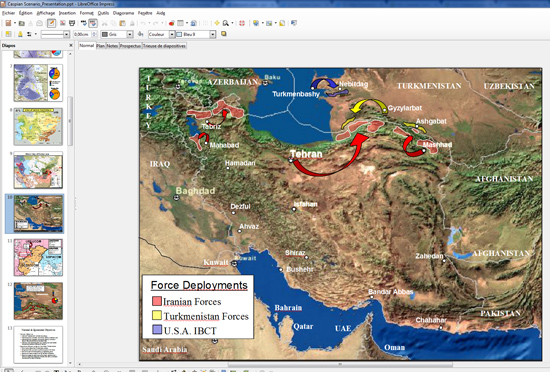550x372 pixels.
Task: Open the Gris line color dropdown
Action: 130,34
